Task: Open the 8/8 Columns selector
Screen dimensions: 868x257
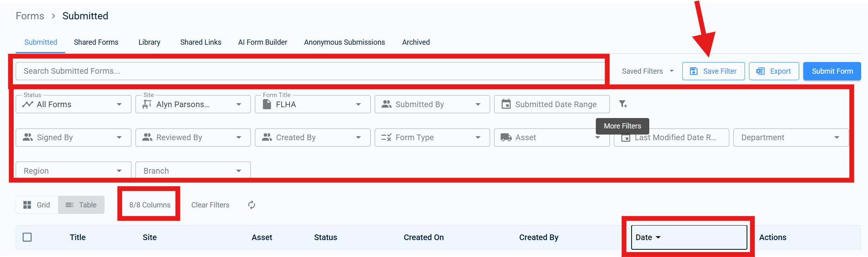Action: pyautogui.click(x=150, y=205)
